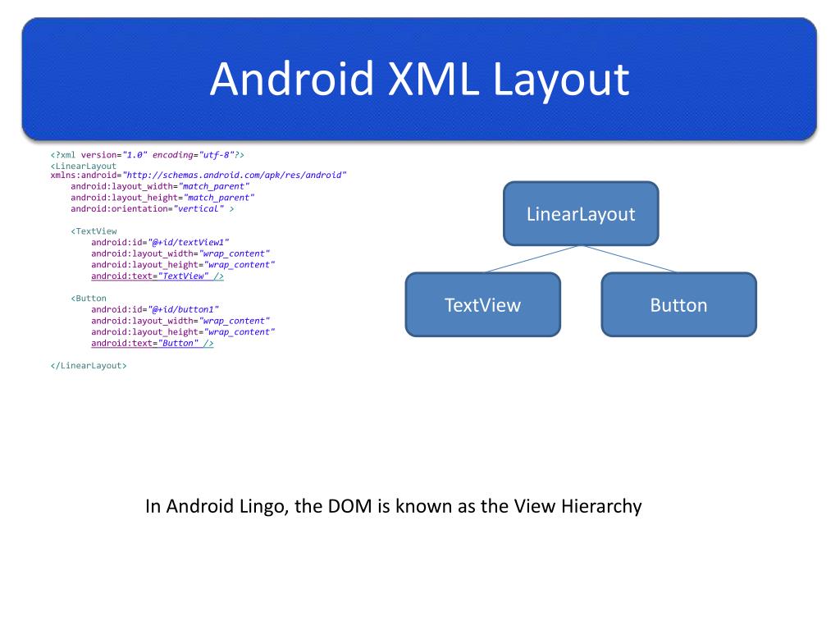Click the layout_width="match_parent" line
Image resolution: width=840 pixels, height=630 pixels.
pos(160,186)
